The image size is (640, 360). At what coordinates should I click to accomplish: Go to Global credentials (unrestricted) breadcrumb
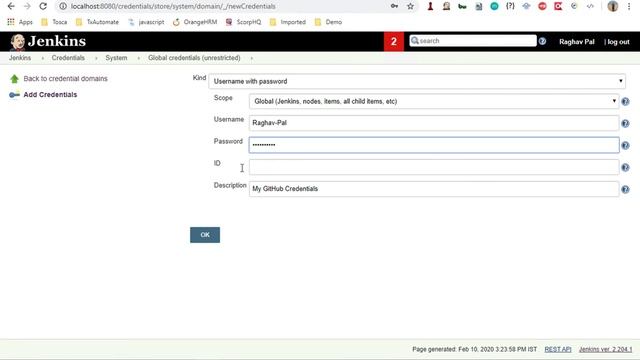194,58
